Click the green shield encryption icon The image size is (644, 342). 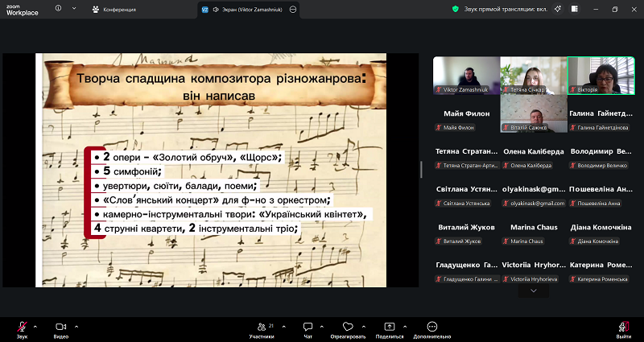(456, 10)
